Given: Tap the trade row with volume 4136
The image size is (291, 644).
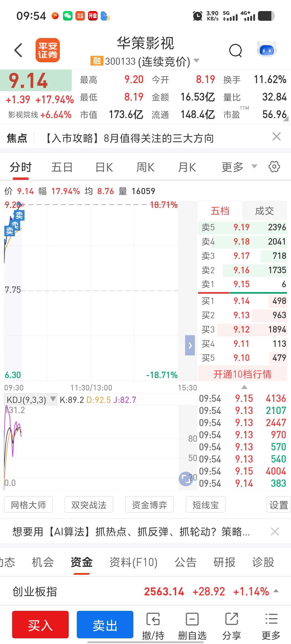Looking at the screenshot, I should (242, 398).
